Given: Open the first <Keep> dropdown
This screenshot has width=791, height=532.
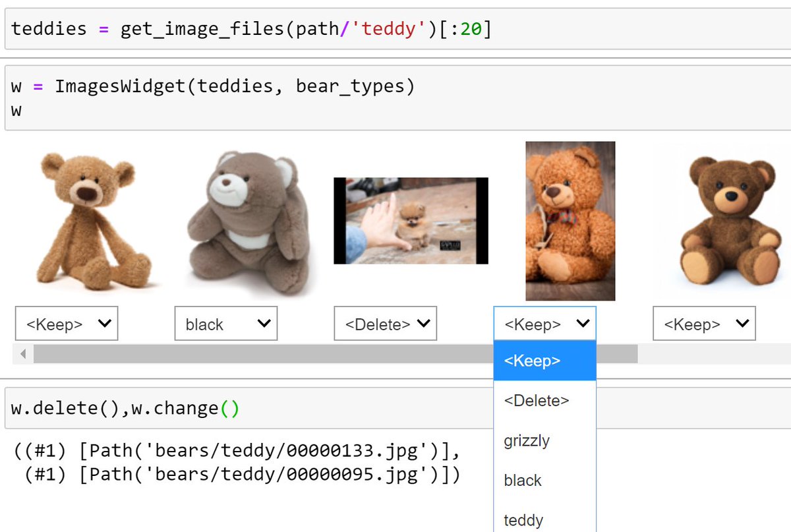Looking at the screenshot, I should tap(66, 323).
